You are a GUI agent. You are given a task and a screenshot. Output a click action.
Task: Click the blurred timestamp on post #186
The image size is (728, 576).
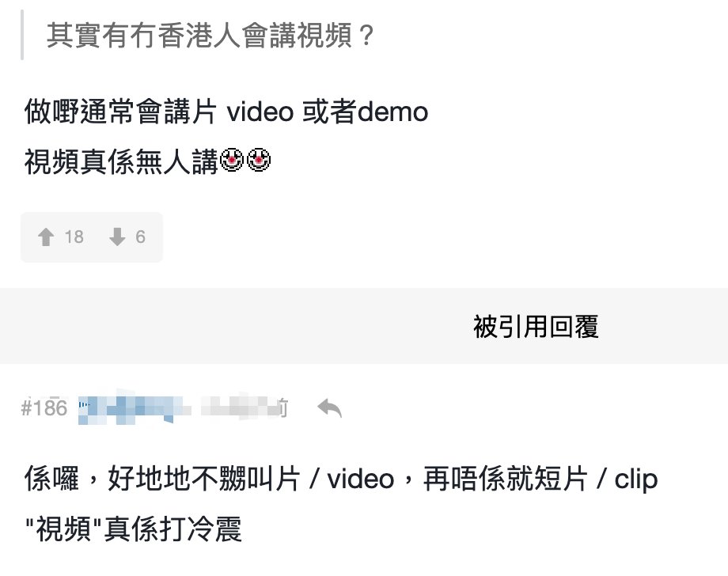point(245,407)
